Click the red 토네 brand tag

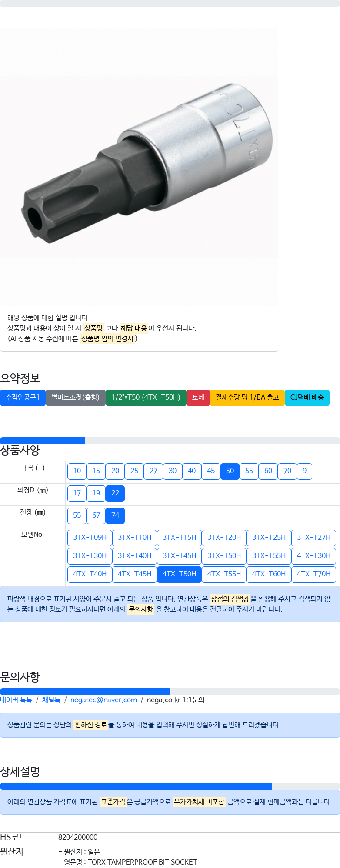click(x=198, y=397)
